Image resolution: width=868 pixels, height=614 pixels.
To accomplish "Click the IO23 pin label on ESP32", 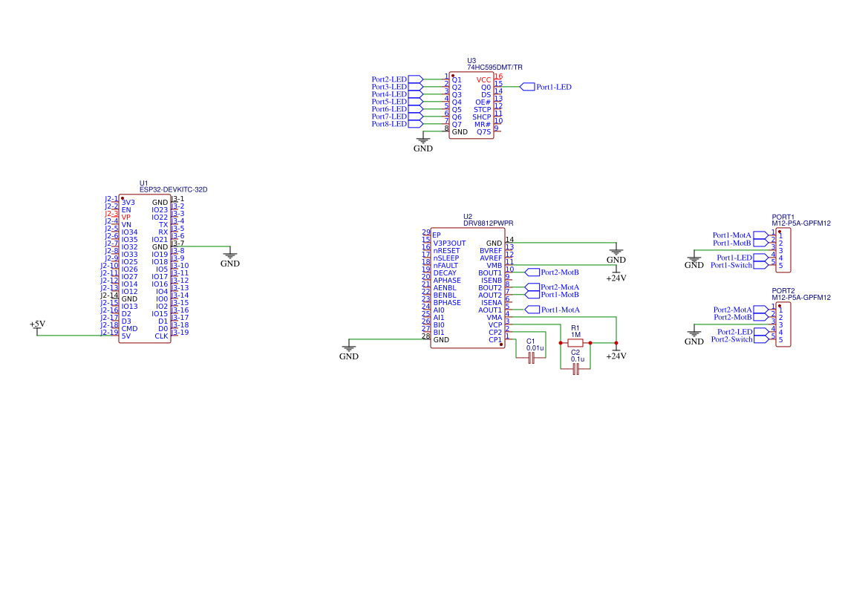I will 160,210.
